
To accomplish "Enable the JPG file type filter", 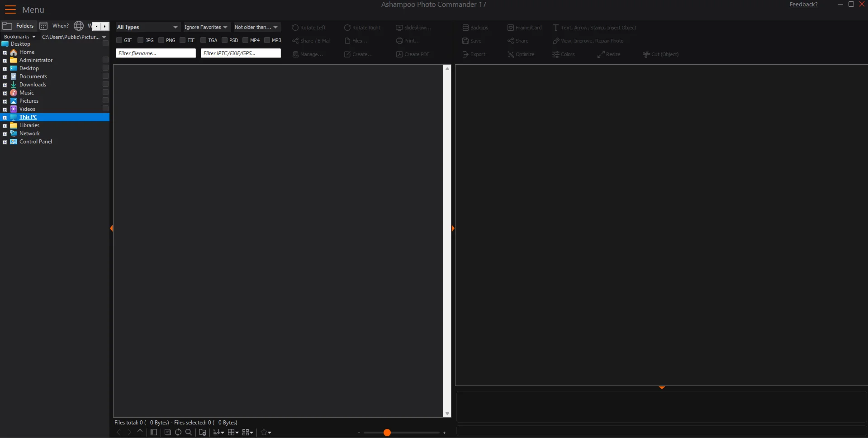I will [141, 40].
